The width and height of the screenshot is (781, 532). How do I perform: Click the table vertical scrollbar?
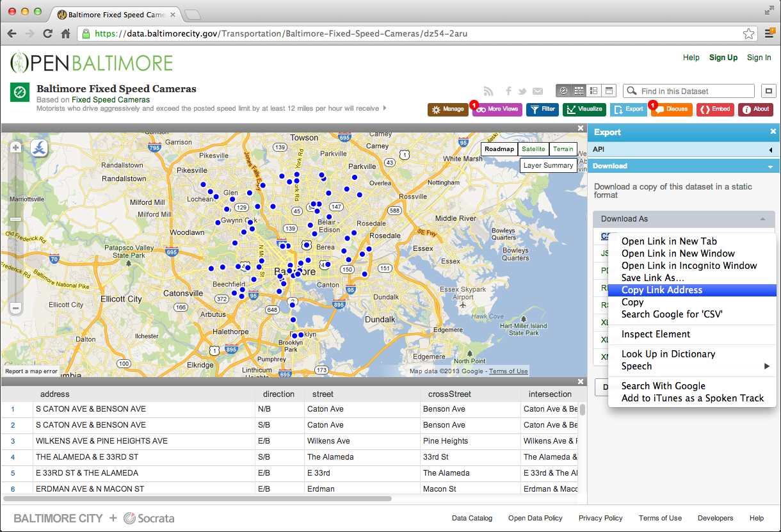(x=582, y=410)
